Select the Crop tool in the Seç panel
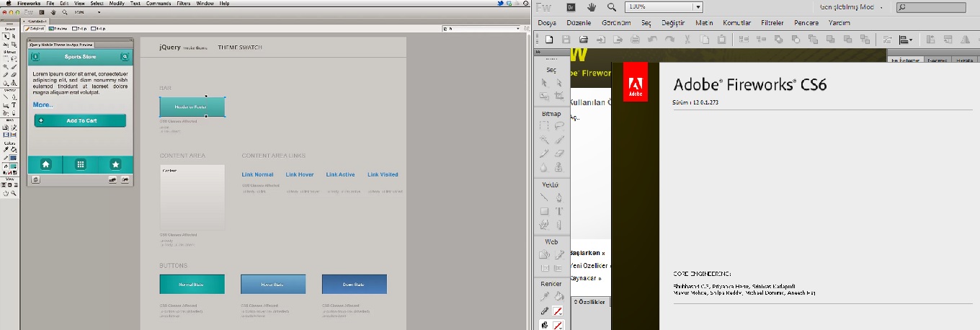 559,96
